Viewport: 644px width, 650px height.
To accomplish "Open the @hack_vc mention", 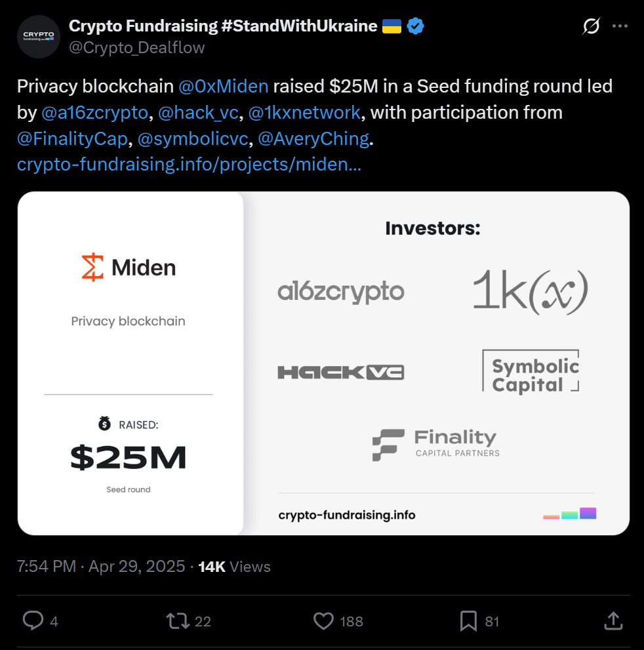I will pyautogui.click(x=199, y=112).
